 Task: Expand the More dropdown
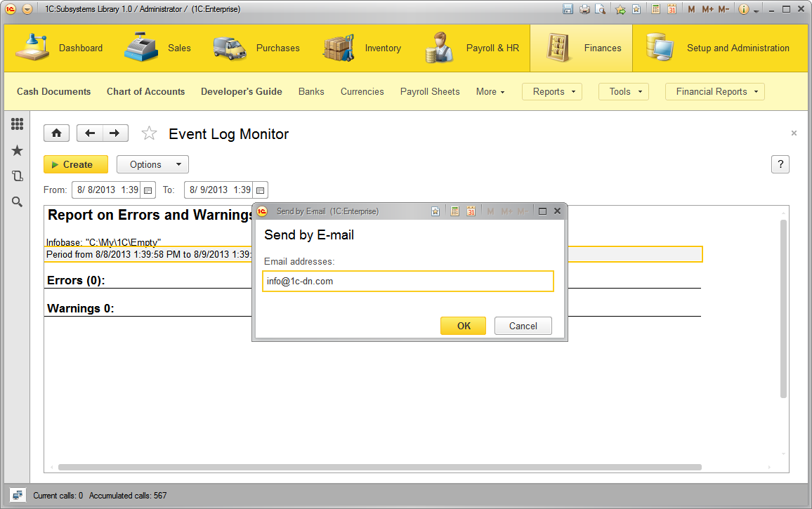point(490,92)
